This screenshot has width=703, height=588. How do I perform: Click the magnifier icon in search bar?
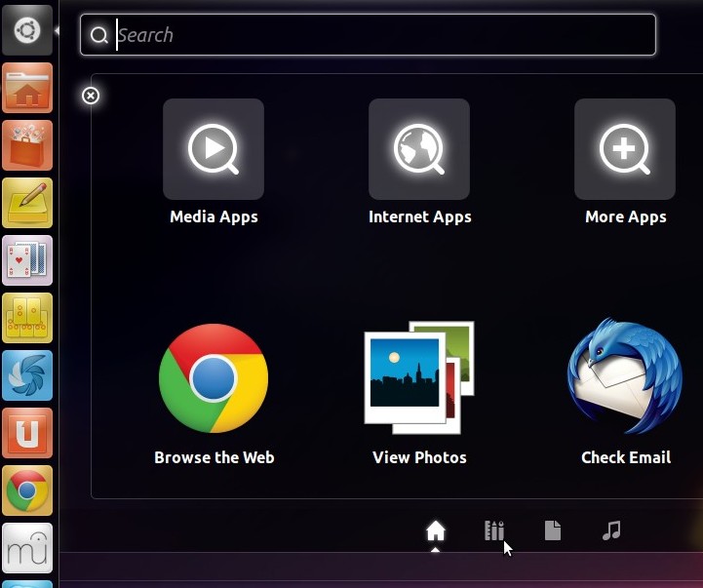click(x=99, y=35)
